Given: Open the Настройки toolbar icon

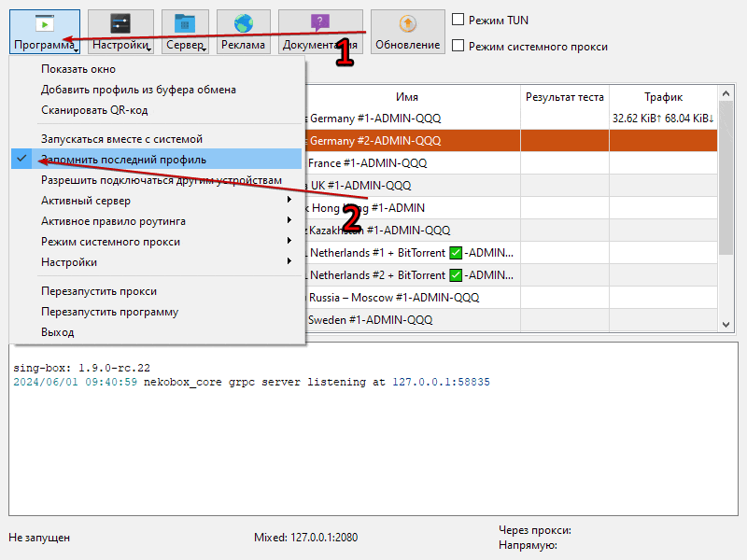Looking at the screenshot, I should point(120,24).
